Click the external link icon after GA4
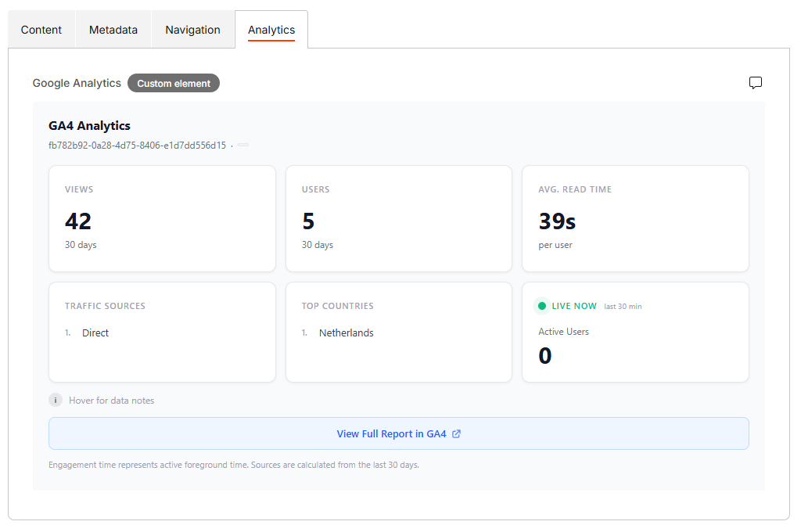The image size is (801, 532). pyautogui.click(x=457, y=434)
